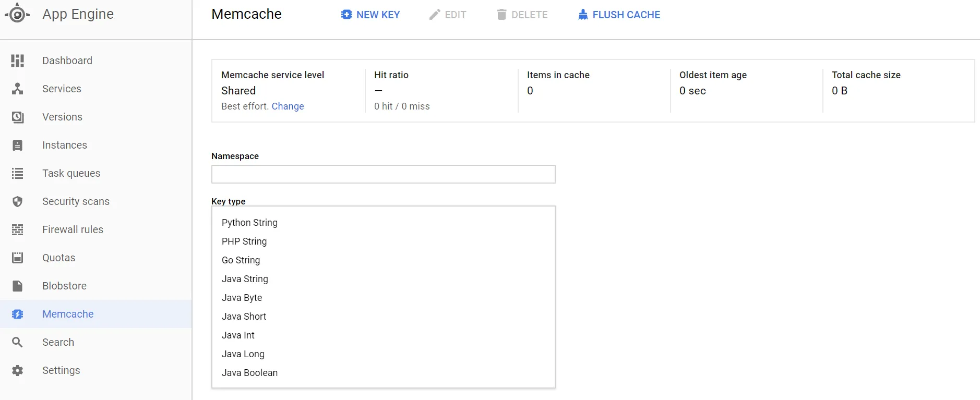Click the Dashboard icon in sidebar

pos(18,60)
